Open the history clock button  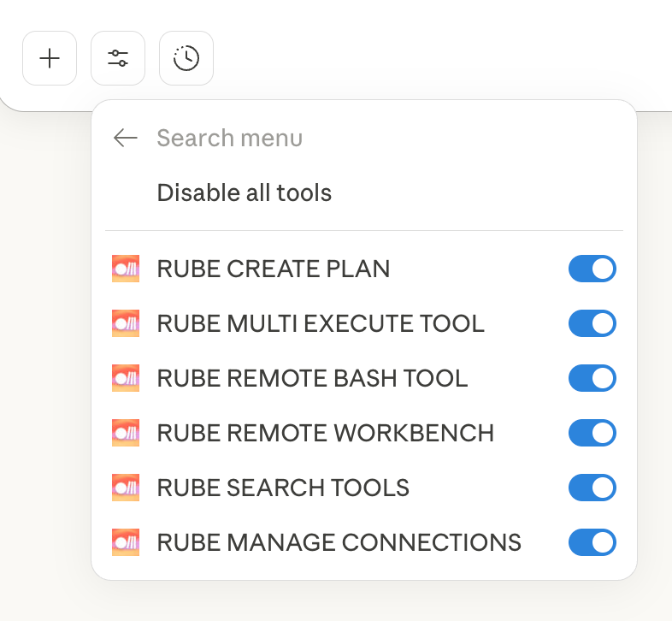[x=186, y=58]
